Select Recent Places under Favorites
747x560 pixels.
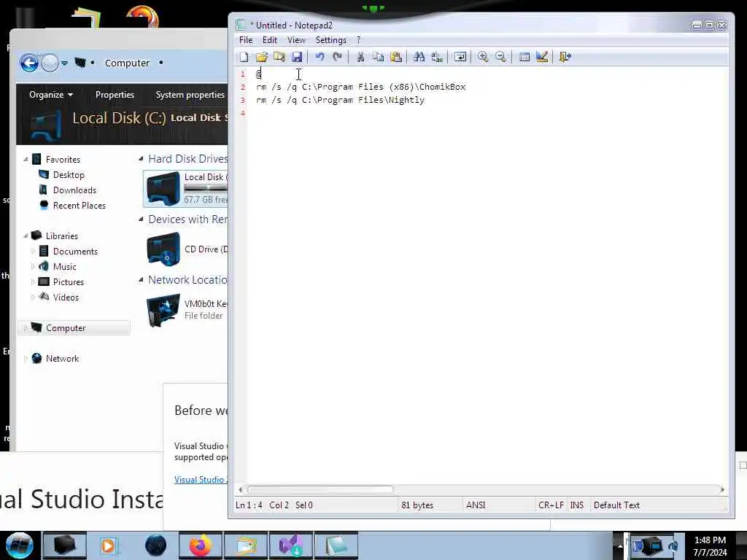pos(79,205)
